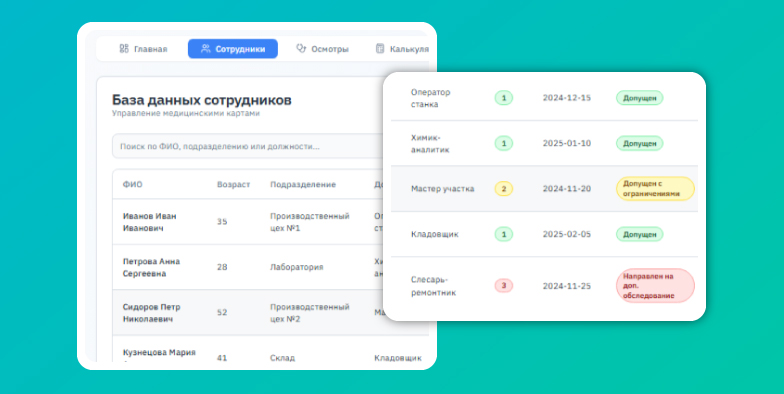
Task: Click the База данных сотрудников heading
Action: point(202,100)
